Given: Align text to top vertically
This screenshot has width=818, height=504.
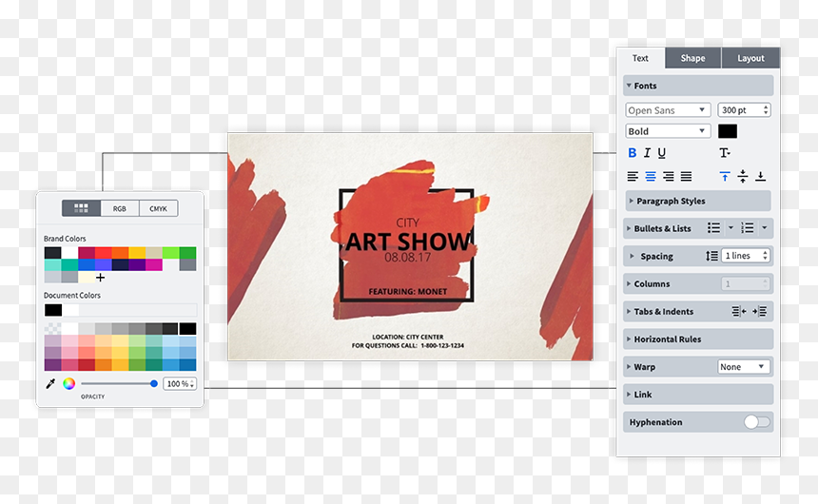Looking at the screenshot, I should tap(725, 176).
